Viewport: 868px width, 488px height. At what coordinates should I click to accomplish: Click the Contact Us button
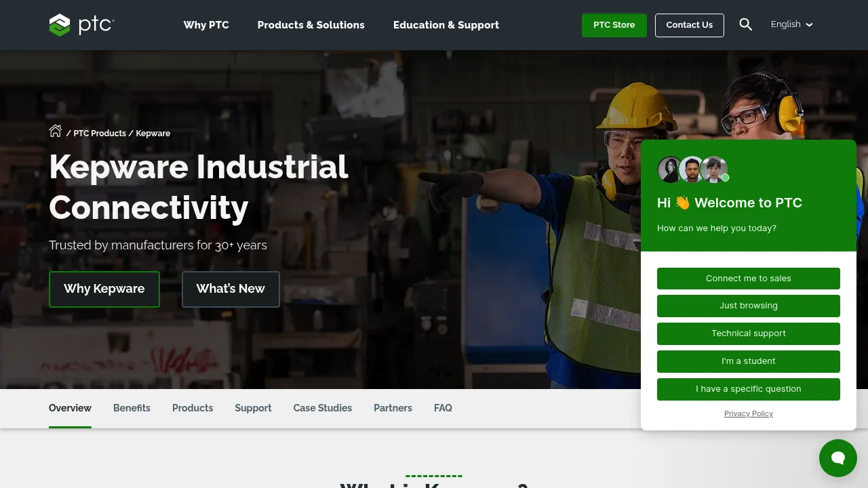(690, 25)
